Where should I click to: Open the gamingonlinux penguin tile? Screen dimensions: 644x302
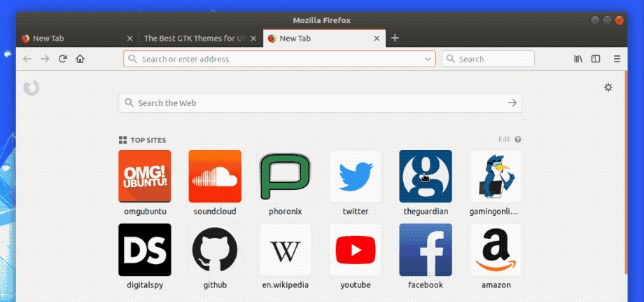(496, 177)
